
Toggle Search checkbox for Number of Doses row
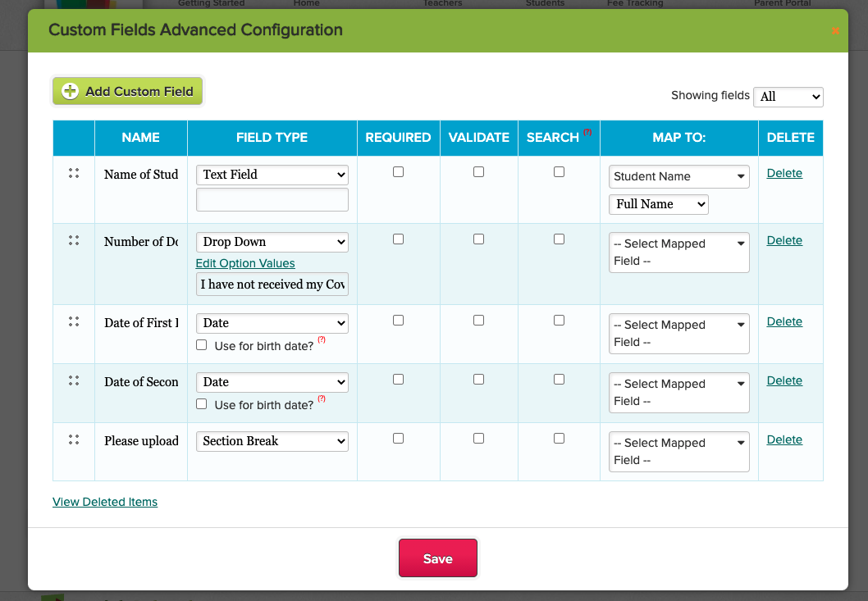pos(559,239)
